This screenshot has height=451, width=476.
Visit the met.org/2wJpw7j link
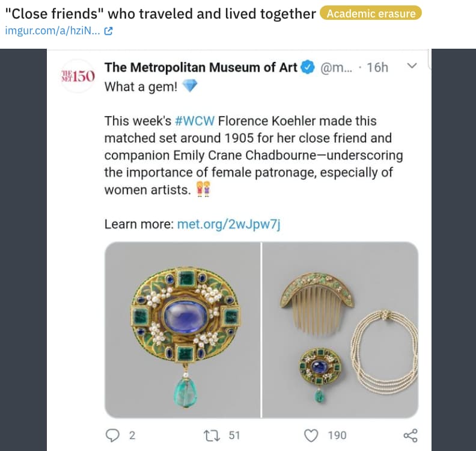pos(229,225)
